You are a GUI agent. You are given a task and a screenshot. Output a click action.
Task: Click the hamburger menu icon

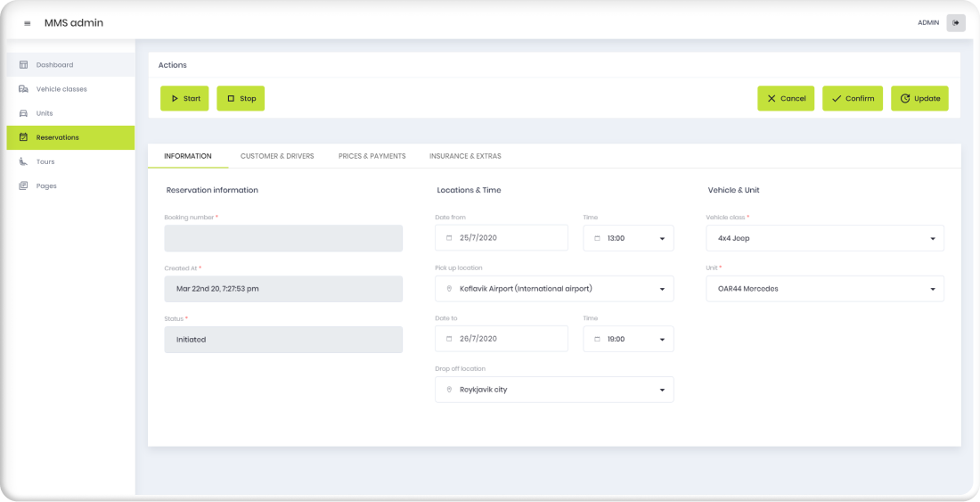click(x=27, y=23)
